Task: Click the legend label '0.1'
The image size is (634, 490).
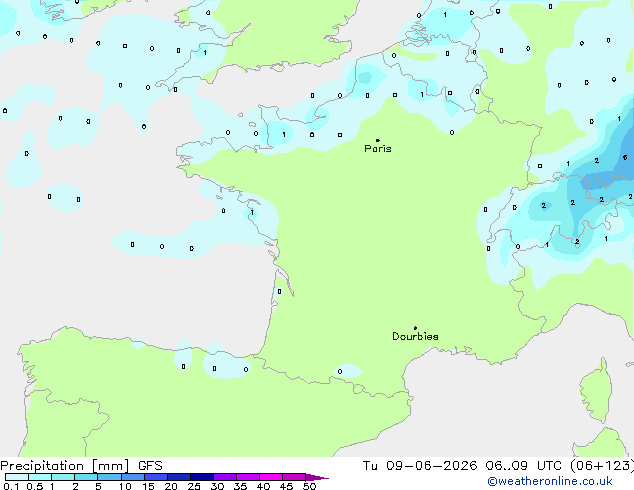Action: tap(11, 486)
